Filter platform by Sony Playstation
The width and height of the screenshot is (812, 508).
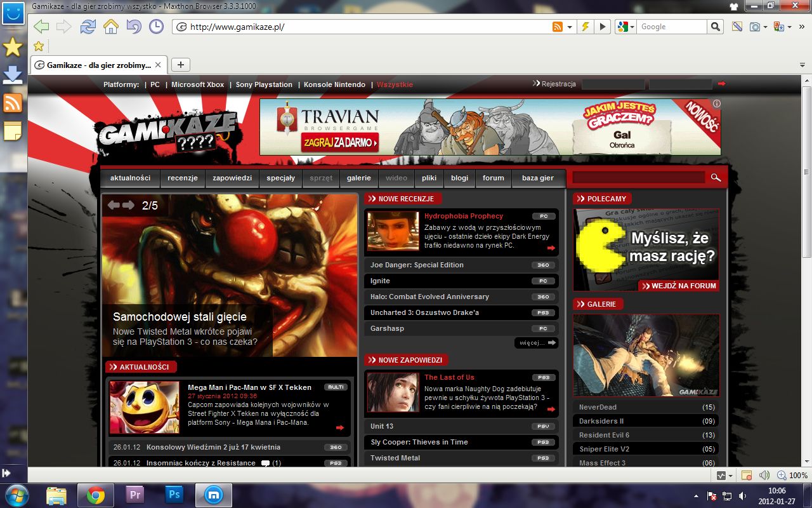(x=264, y=84)
